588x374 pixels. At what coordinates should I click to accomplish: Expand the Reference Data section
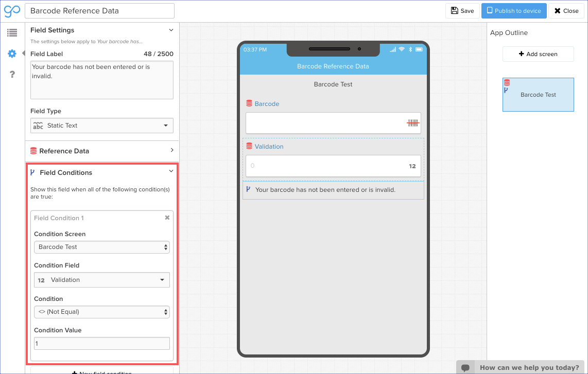coord(171,150)
